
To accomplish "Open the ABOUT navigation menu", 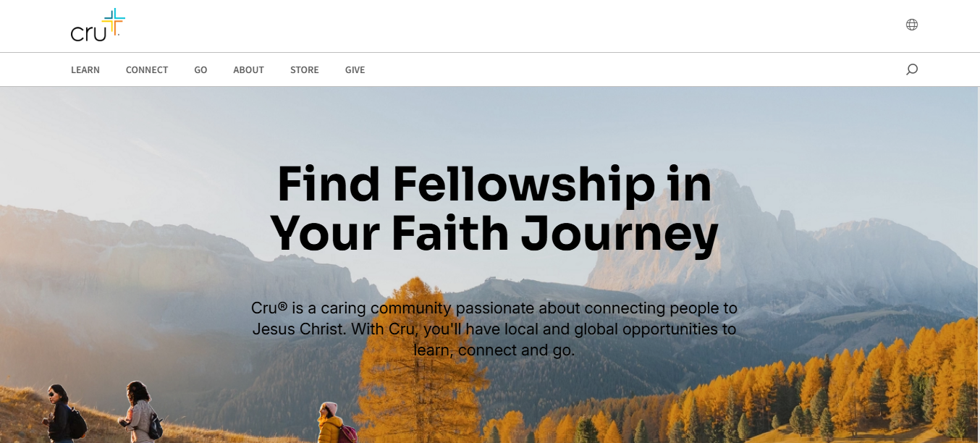I will pyautogui.click(x=248, y=70).
